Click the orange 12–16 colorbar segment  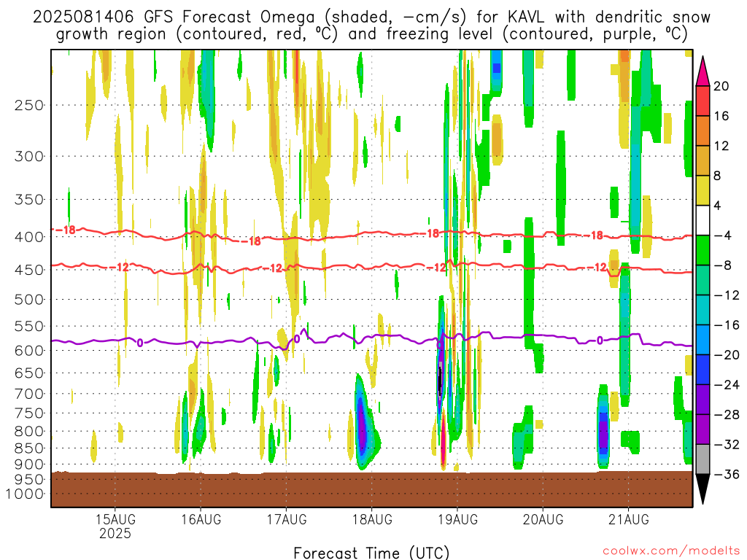(703, 131)
